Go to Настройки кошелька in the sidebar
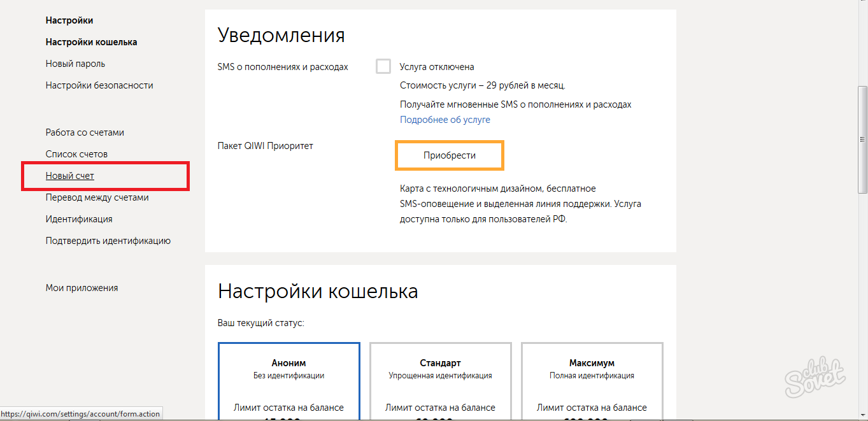The width and height of the screenshot is (868, 421). (x=91, y=42)
